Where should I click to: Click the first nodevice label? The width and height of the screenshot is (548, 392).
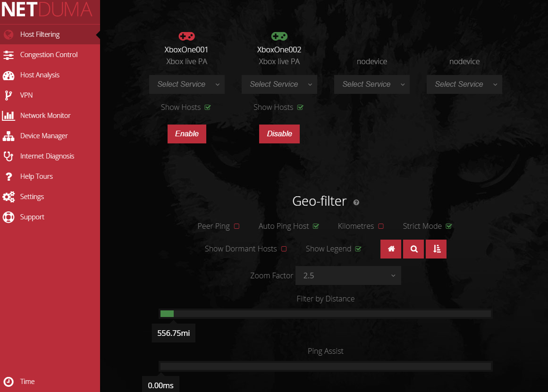tap(372, 61)
